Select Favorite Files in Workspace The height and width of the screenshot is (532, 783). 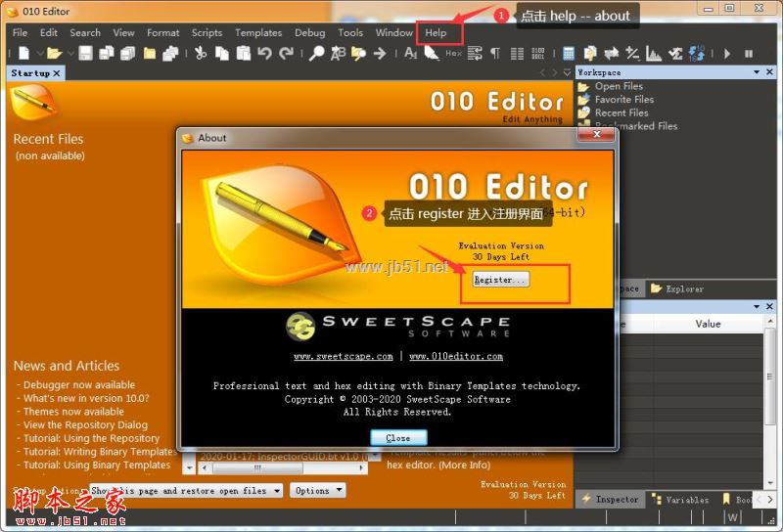(624, 100)
